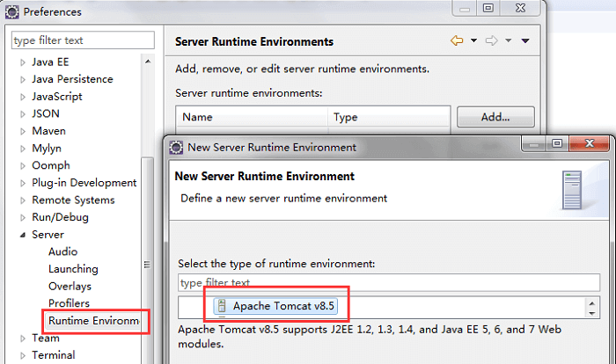
Task: Open the preferences view menu triangle
Action: coord(525,41)
